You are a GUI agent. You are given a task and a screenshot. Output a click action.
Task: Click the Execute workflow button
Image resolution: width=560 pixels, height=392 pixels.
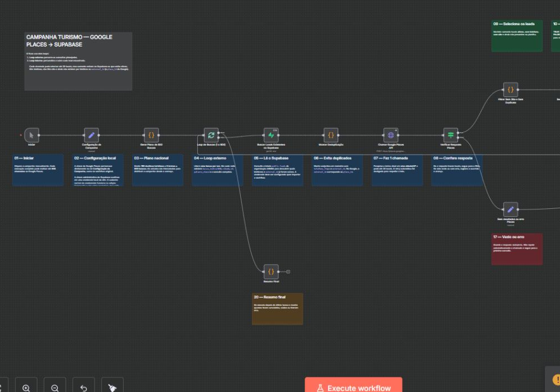pyautogui.click(x=353, y=386)
